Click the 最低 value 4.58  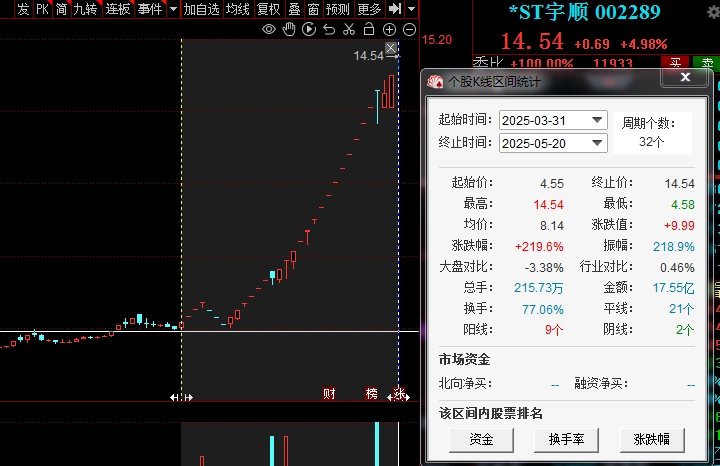click(683, 204)
